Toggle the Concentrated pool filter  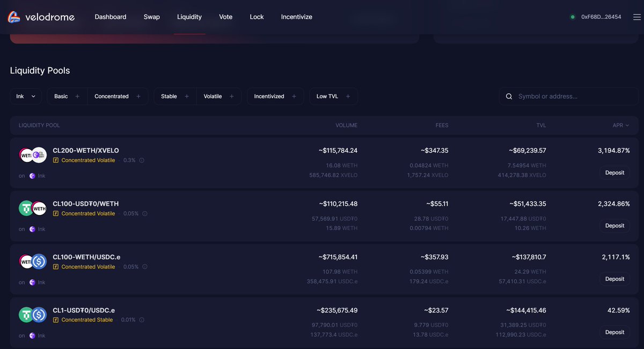coord(118,96)
